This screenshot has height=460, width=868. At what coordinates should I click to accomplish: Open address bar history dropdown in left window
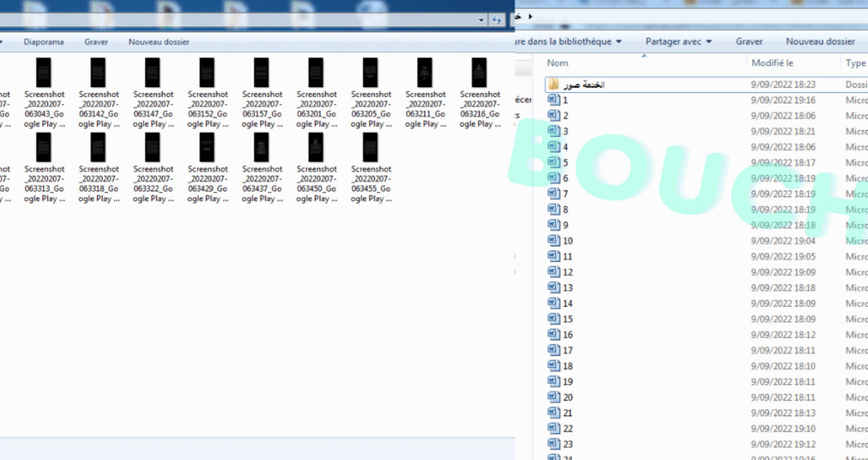click(x=481, y=20)
